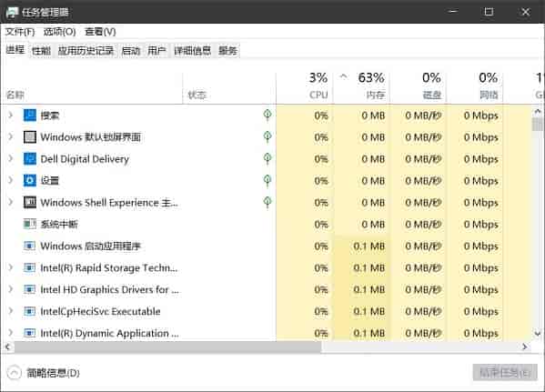Click IntelCpHeciSvc Executable icon
The width and height of the screenshot is (545, 392).
29,311
